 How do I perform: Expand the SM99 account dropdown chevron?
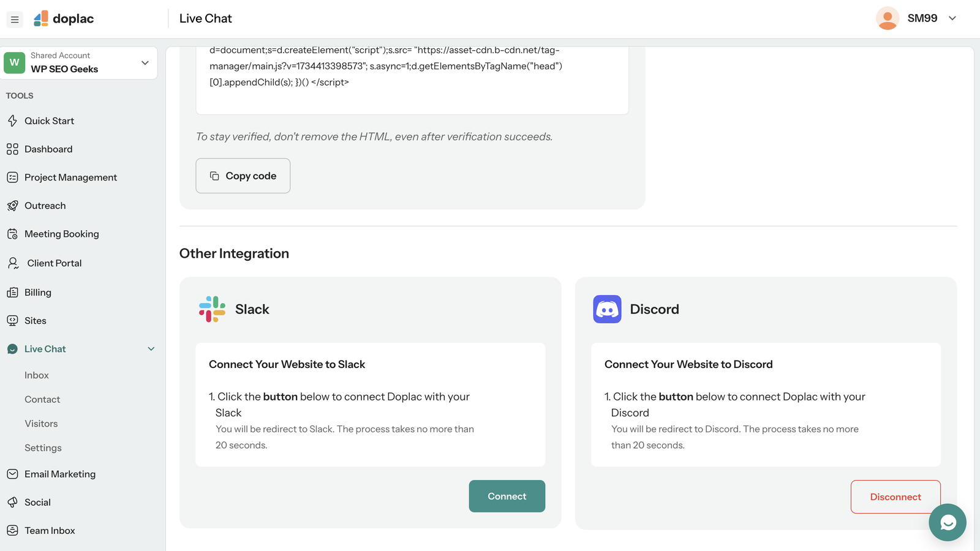[952, 18]
